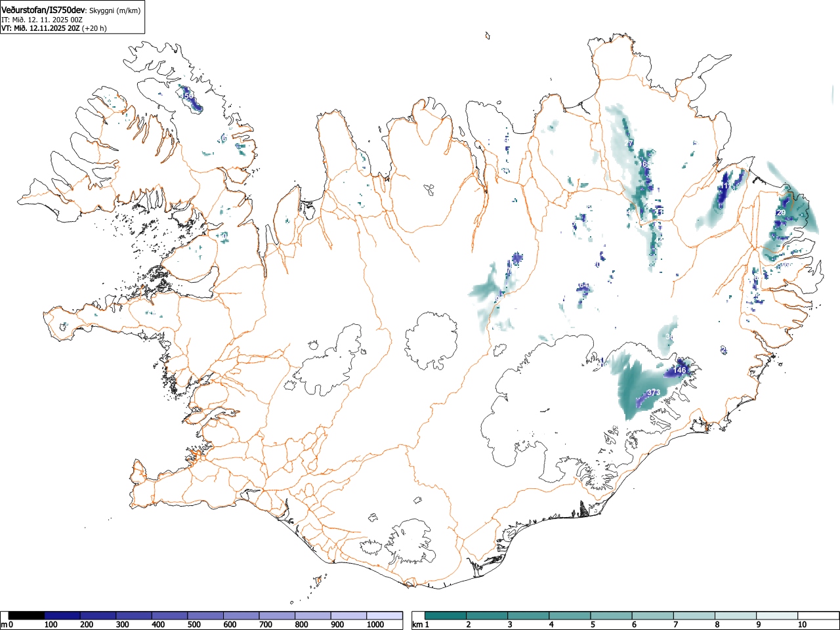Viewport: 840px width, 630px height.
Task: Select the 800–900 m legend color segment
Action: click(x=313, y=616)
